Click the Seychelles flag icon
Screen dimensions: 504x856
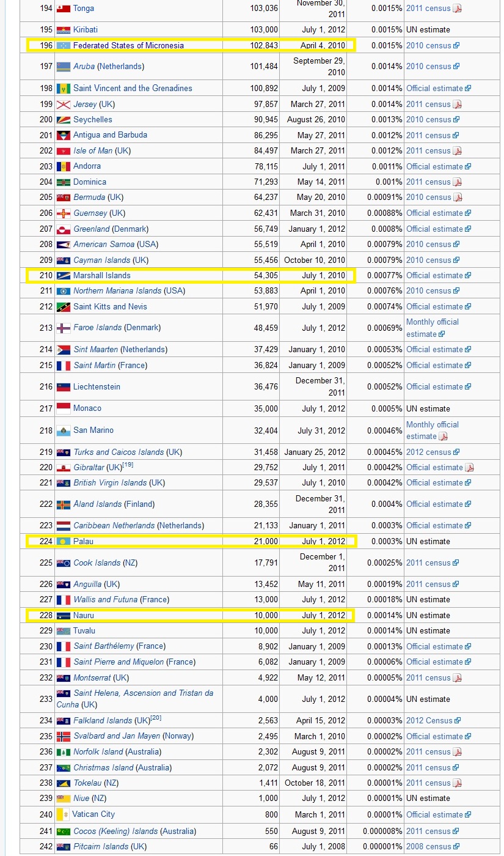click(63, 120)
